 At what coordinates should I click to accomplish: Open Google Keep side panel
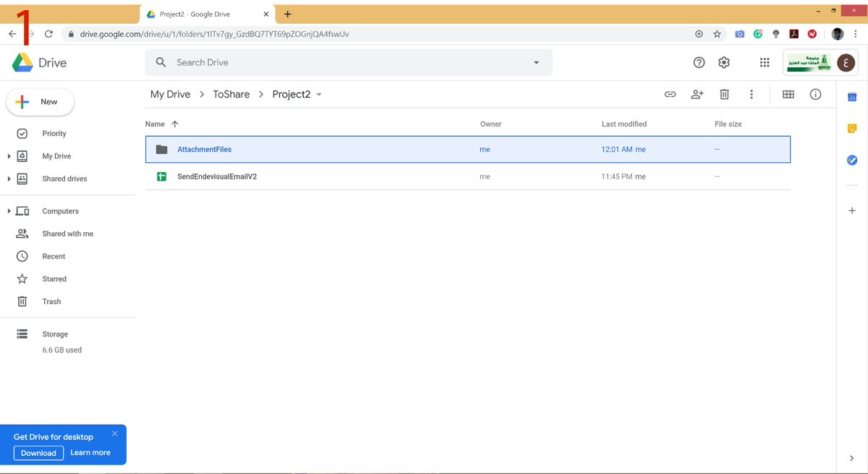tap(852, 129)
